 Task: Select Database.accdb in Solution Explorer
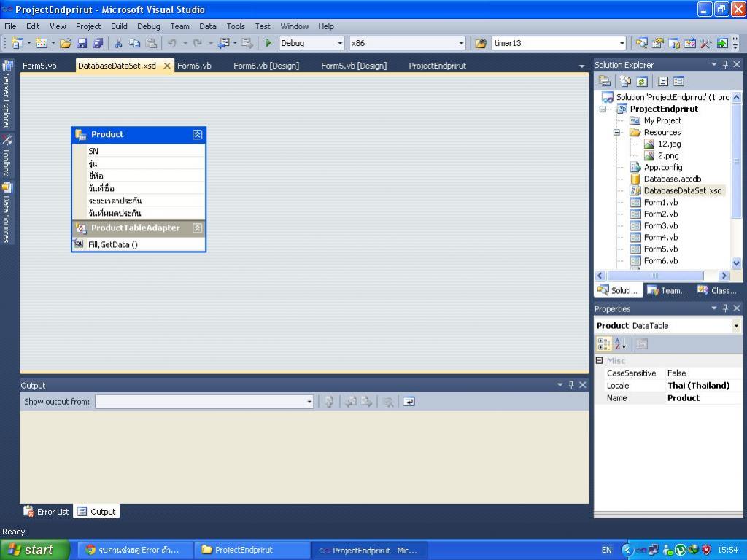(672, 179)
